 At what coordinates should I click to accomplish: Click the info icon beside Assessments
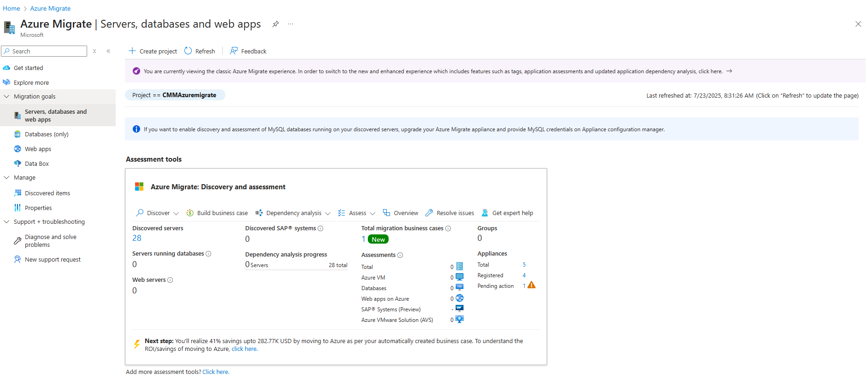(x=400, y=255)
